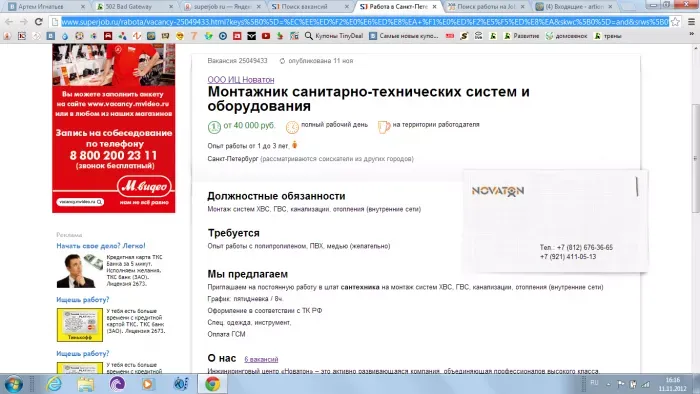Screen dimensions: 700x394
Task: Switch to the 502 Bad Gateway tab
Action: coord(135,7)
